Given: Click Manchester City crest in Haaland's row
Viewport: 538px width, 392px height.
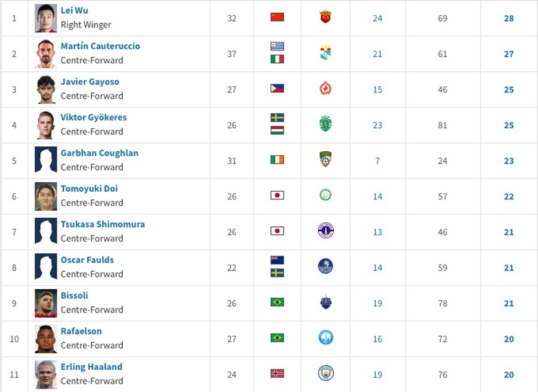Looking at the screenshot, I should (x=326, y=373).
